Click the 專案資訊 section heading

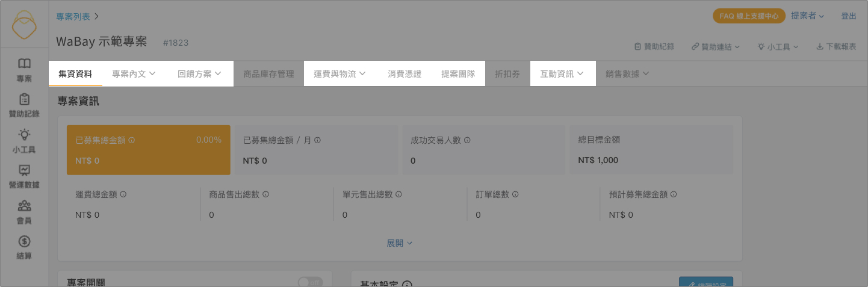point(78,101)
